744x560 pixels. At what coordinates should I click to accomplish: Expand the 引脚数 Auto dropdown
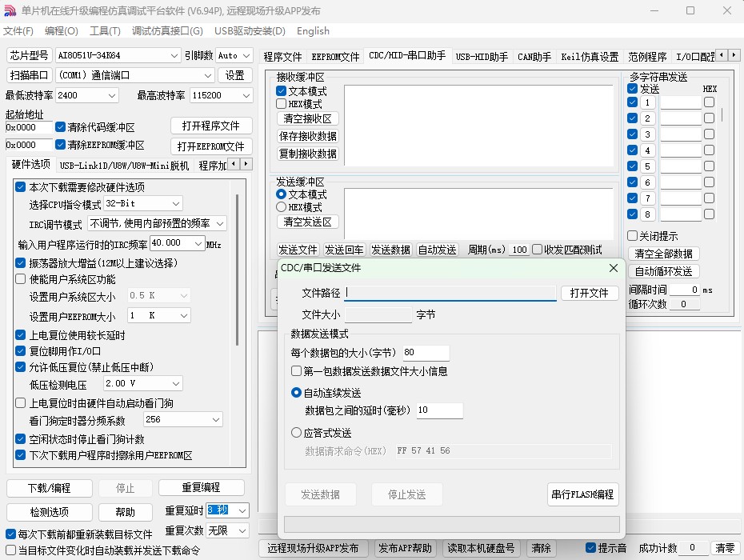point(246,55)
